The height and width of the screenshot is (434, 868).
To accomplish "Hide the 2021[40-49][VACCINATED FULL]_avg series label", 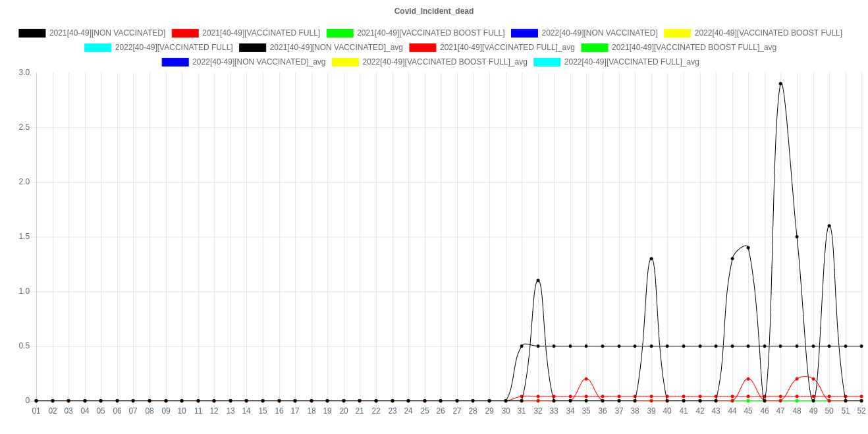I will point(506,47).
